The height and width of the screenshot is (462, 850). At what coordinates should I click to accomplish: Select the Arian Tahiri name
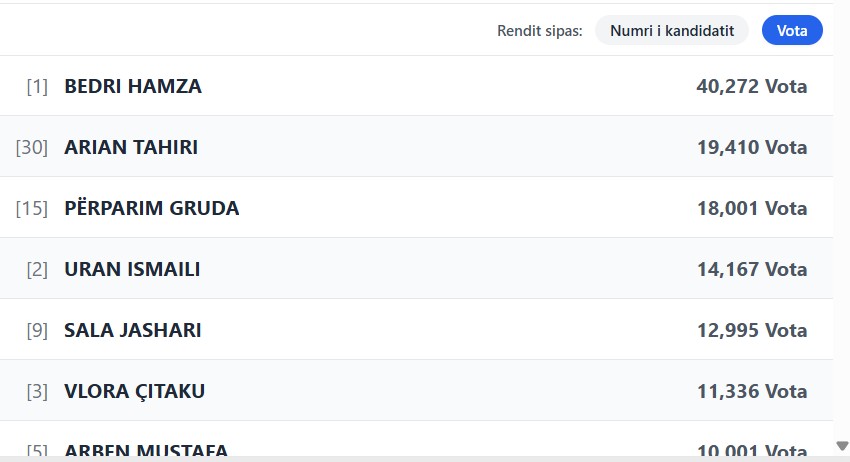131,147
